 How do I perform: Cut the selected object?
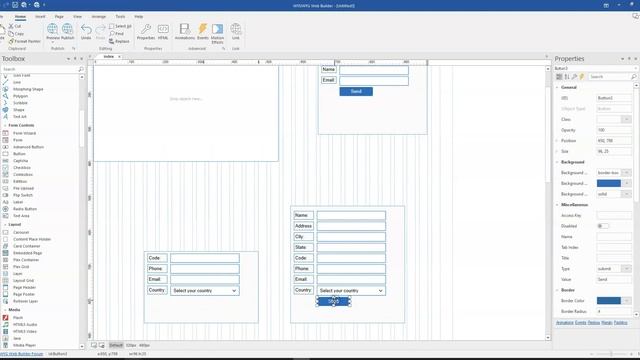point(15,26)
